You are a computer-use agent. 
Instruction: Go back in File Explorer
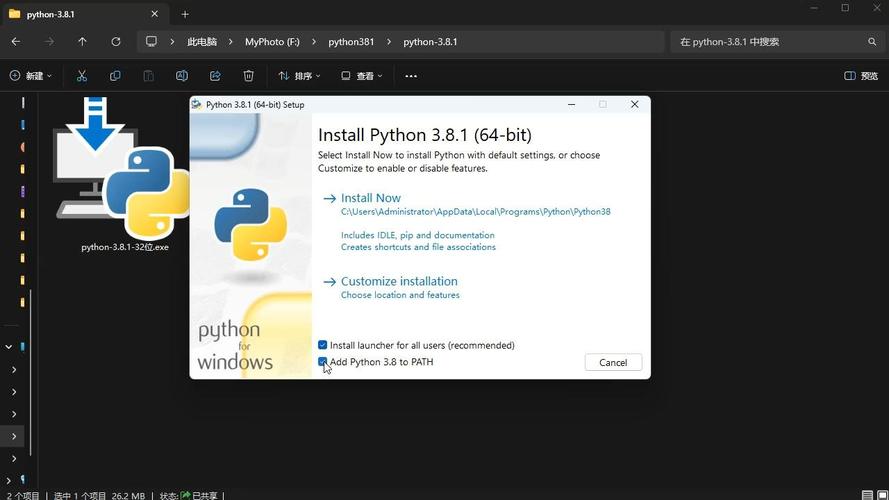point(16,42)
